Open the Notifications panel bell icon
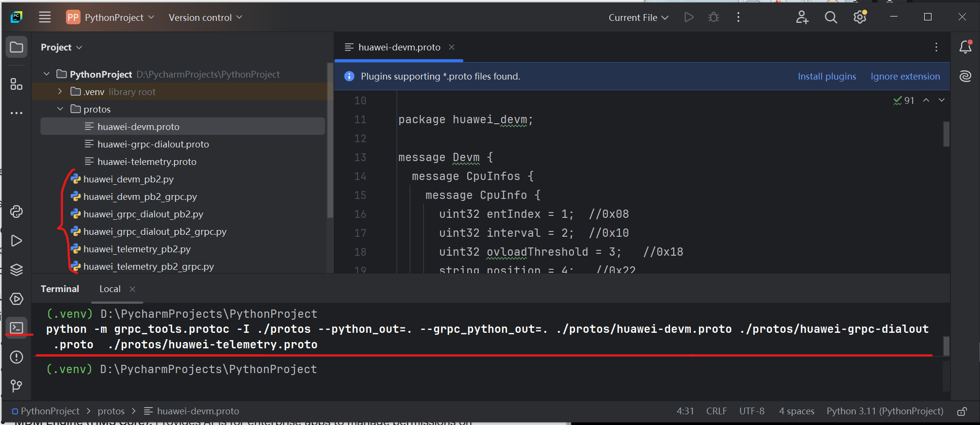This screenshot has width=980, height=425. (x=965, y=47)
